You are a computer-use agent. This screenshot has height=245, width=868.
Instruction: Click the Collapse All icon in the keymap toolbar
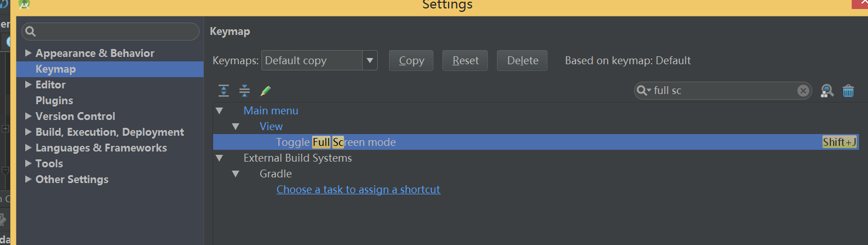tap(245, 91)
